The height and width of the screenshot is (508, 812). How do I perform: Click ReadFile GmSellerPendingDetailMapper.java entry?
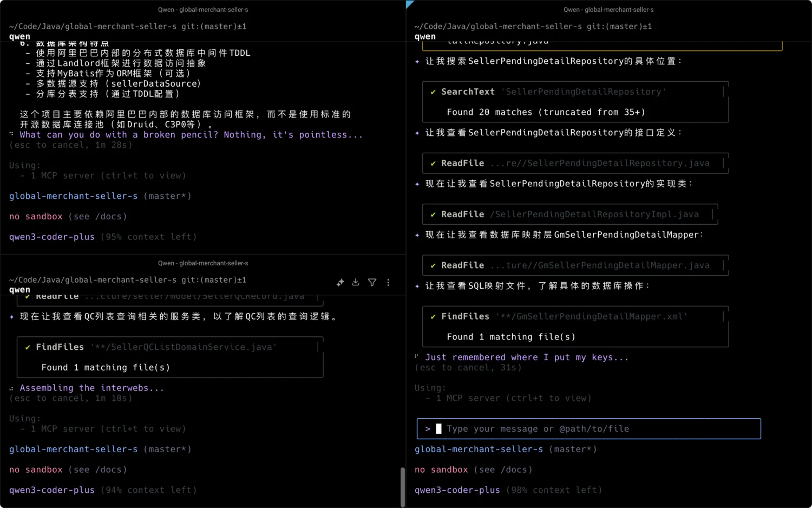pos(575,265)
